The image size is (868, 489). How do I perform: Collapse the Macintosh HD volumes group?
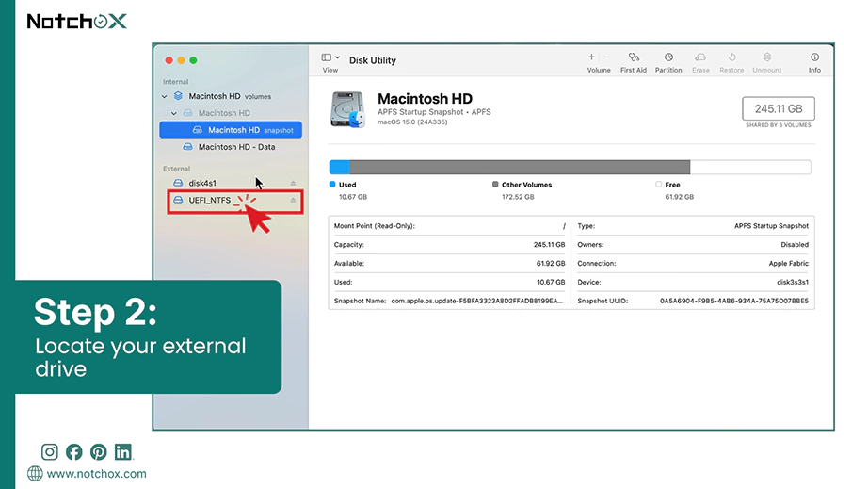[165, 96]
